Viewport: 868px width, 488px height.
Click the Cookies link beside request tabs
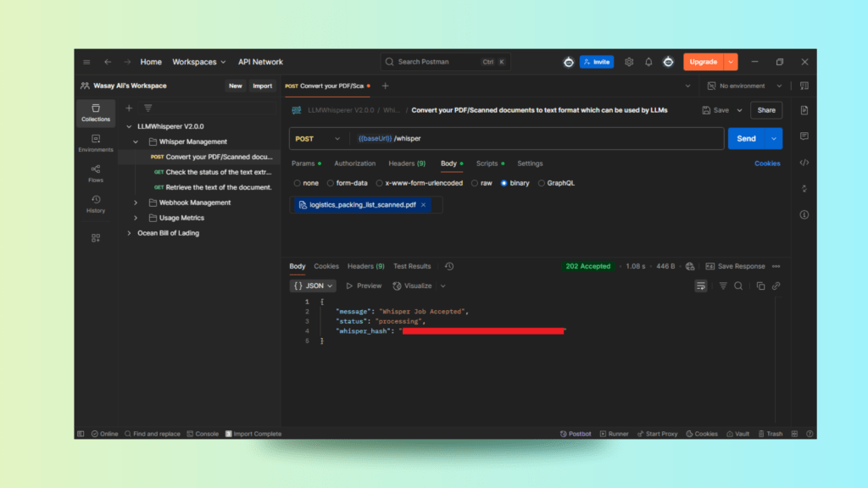[767, 164]
